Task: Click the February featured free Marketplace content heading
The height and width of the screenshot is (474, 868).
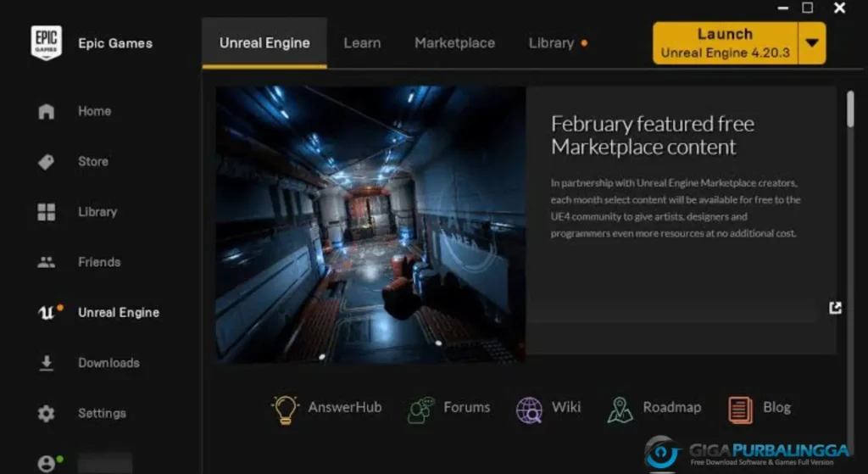Action: point(652,135)
